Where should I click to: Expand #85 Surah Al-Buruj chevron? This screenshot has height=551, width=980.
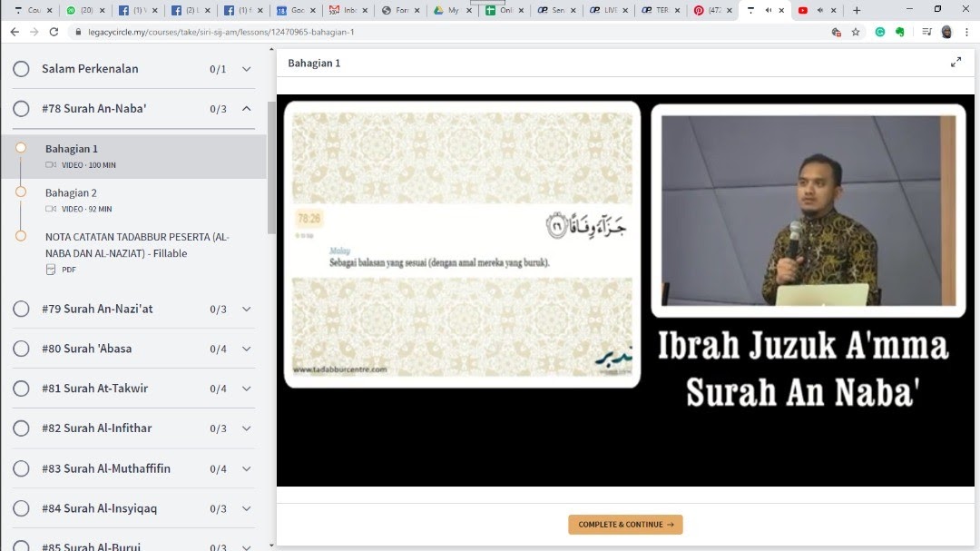click(x=247, y=546)
